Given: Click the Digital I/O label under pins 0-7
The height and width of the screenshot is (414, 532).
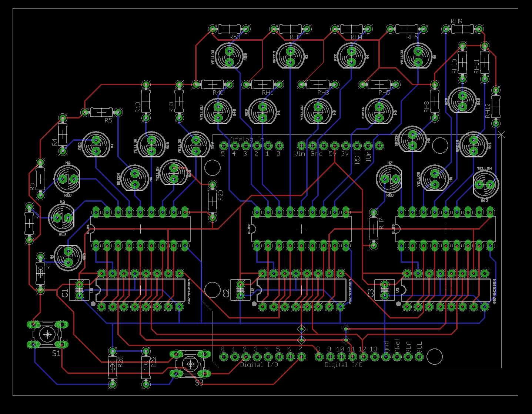Looking at the screenshot, I should tap(259, 365).
